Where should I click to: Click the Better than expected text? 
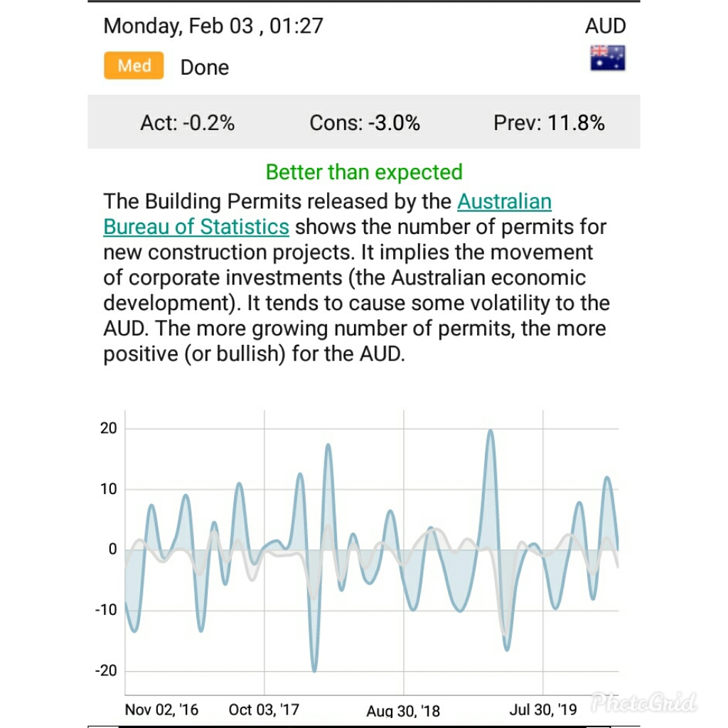[364, 172]
